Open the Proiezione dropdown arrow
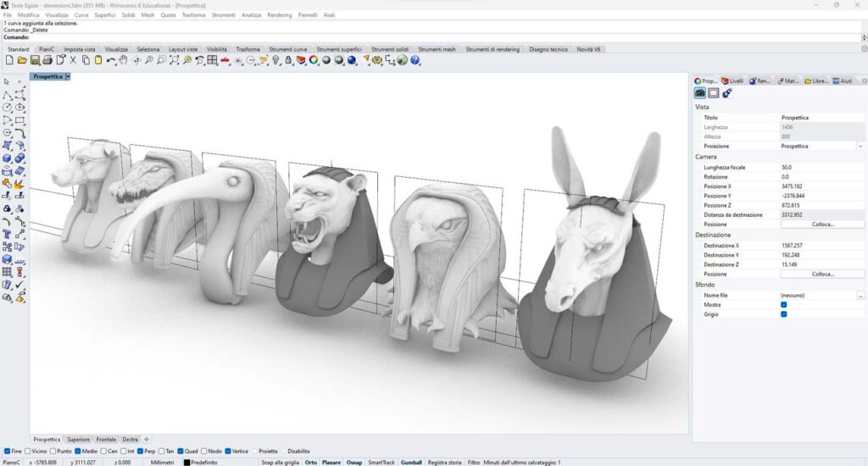868x466 pixels. point(860,146)
